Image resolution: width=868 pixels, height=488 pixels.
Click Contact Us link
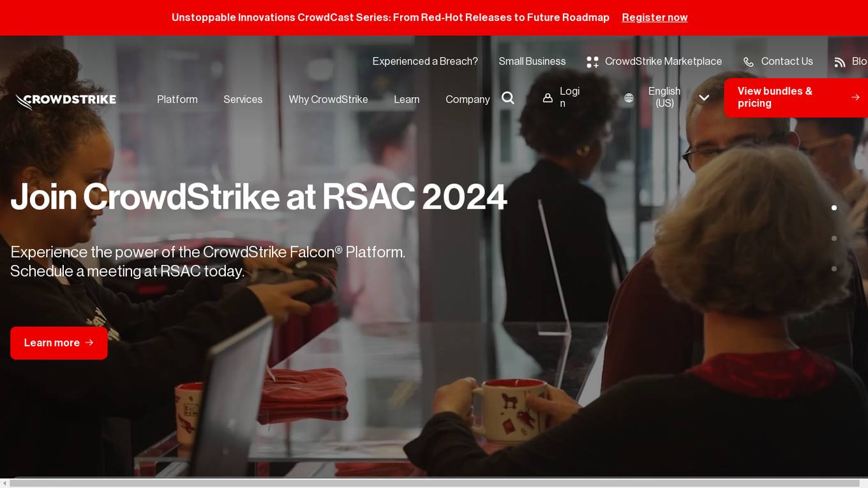[x=787, y=61]
